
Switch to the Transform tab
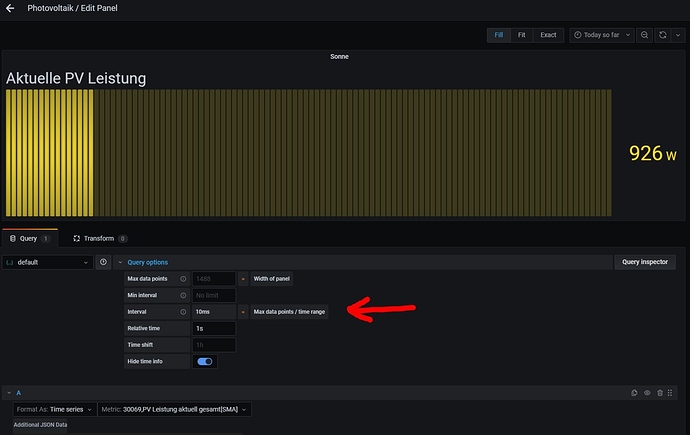tap(100, 238)
